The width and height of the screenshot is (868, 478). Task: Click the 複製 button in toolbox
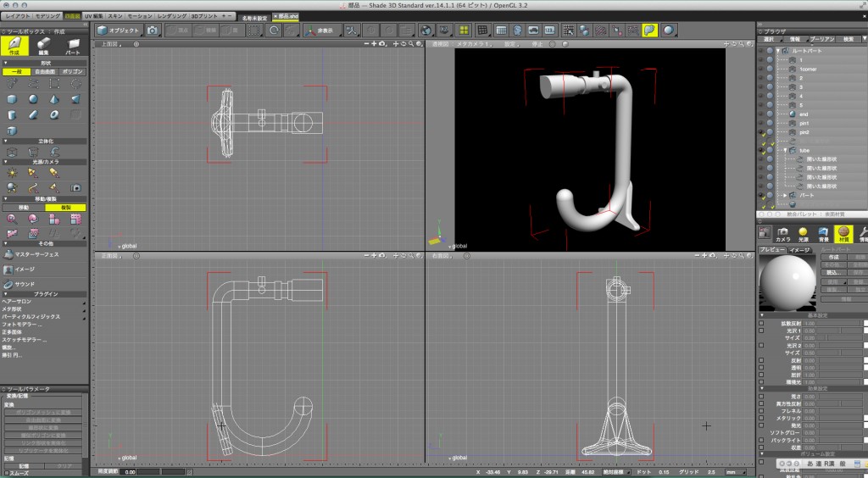pos(65,208)
